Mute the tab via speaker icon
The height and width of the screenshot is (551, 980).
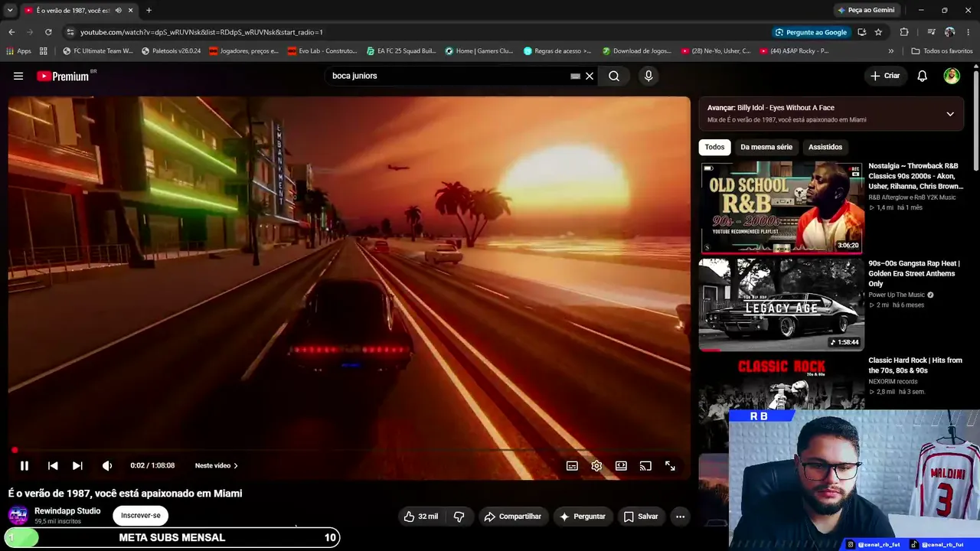pos(118,10)
